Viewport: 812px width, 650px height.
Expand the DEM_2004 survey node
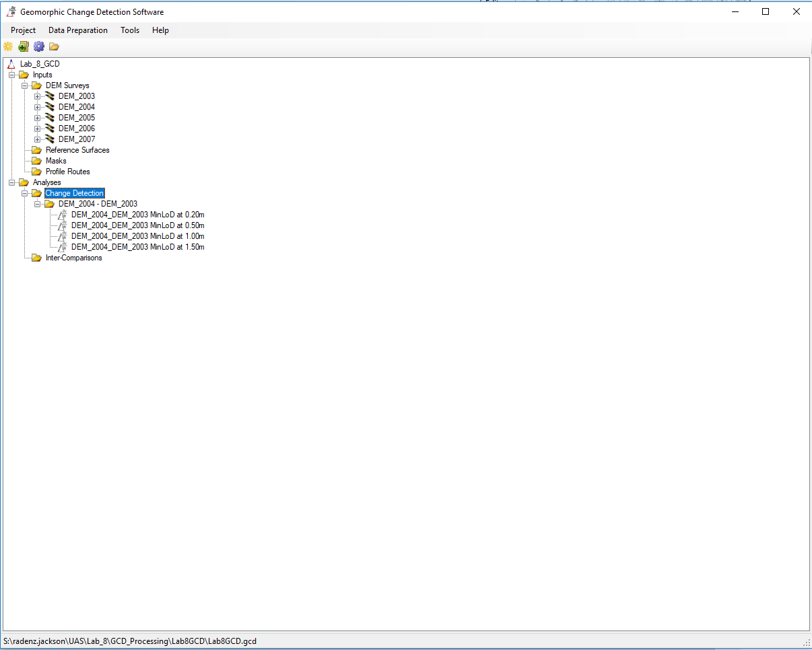tap(37, 107)
